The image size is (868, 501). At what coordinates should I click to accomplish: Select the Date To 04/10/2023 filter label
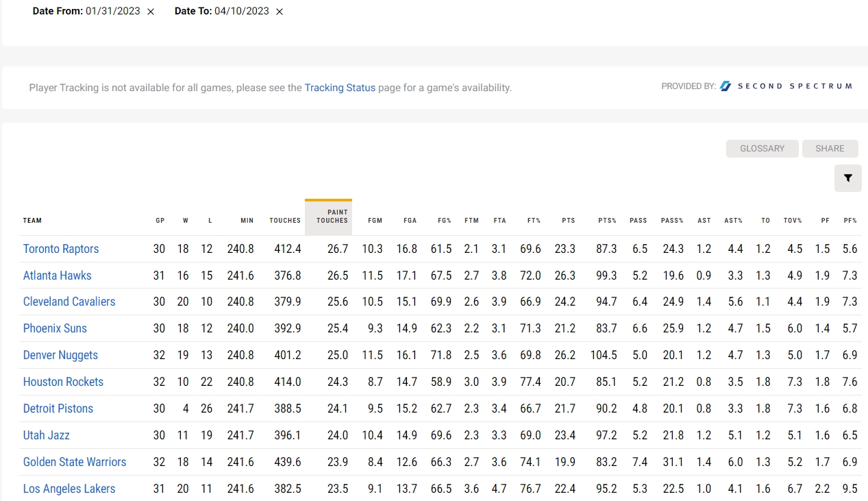tap(222, 12)
